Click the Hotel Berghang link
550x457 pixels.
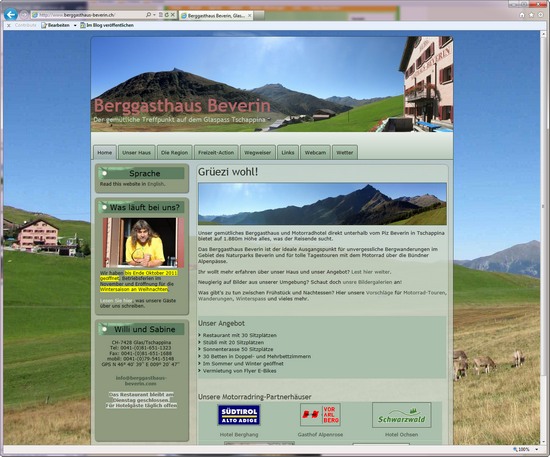(x=239, y=435)
